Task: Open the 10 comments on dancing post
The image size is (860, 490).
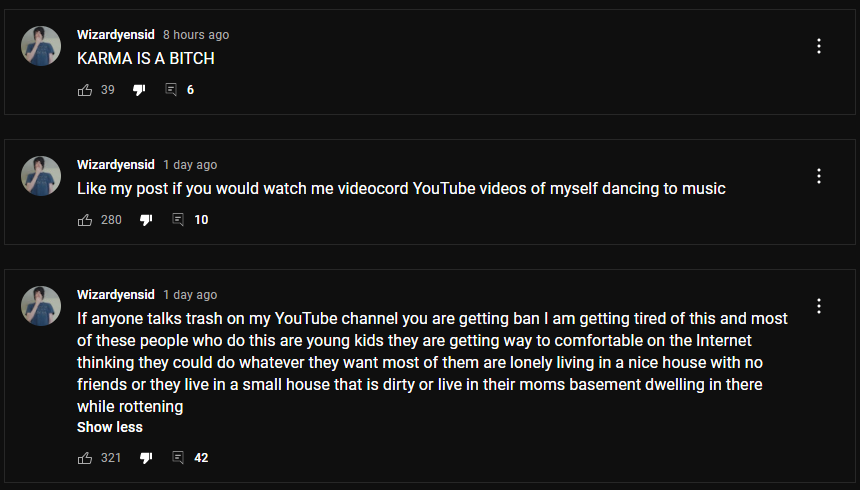Action: tap(178, 220)
